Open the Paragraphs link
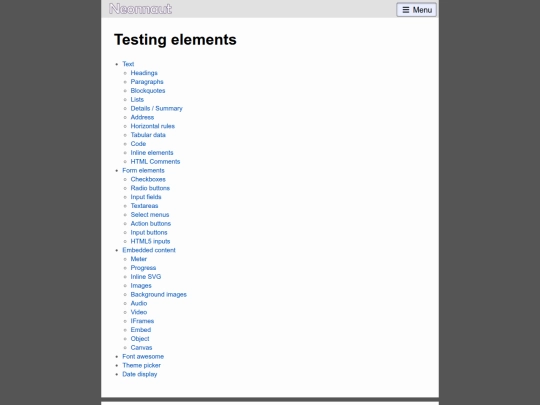 click(x=147, y=82)
